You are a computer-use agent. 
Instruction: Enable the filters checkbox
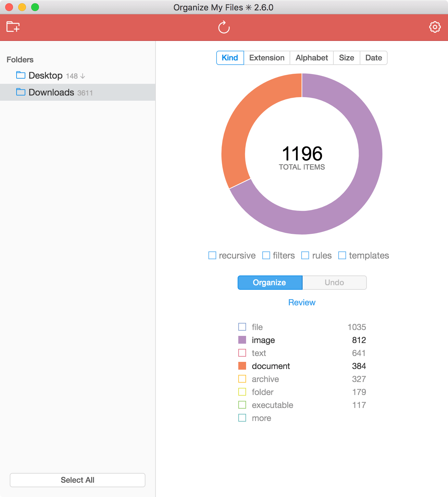(266, 255)
